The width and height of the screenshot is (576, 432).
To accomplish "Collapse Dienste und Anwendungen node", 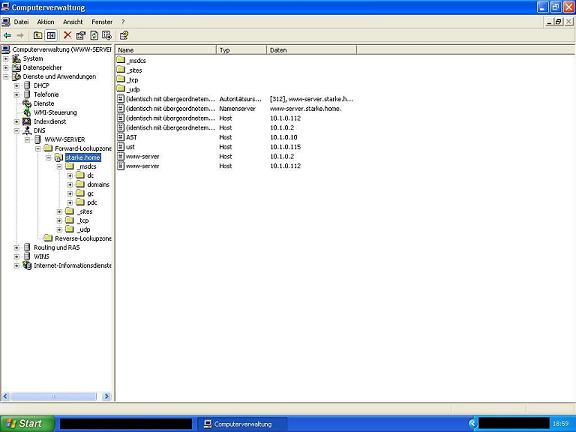I will coord(6,77).
